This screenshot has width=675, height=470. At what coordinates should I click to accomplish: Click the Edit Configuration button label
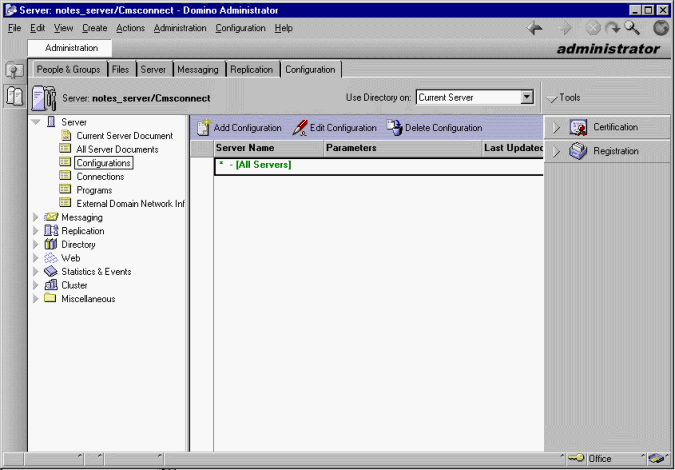[343, 128]
